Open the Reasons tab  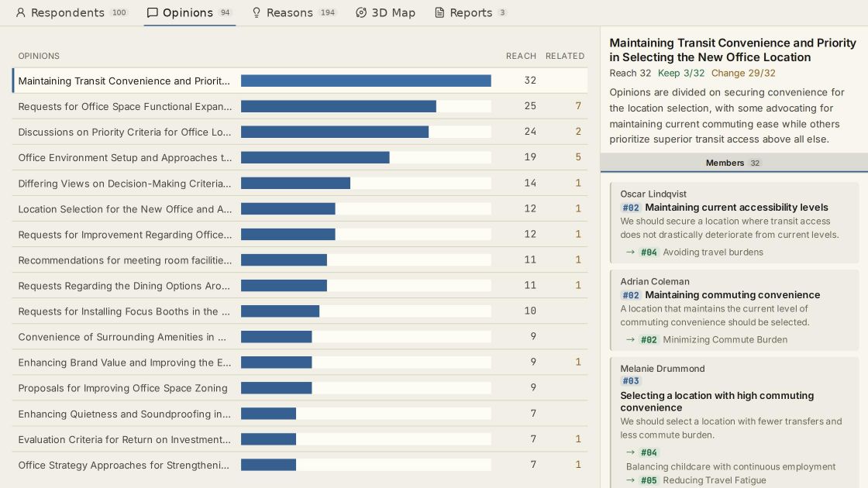(x=294, y=12)
